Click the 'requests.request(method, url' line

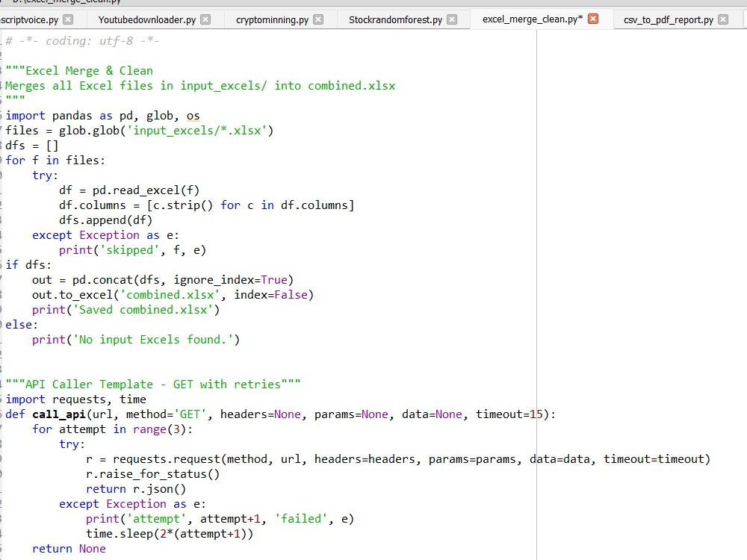pyautogui.click(x=398, y=459)
